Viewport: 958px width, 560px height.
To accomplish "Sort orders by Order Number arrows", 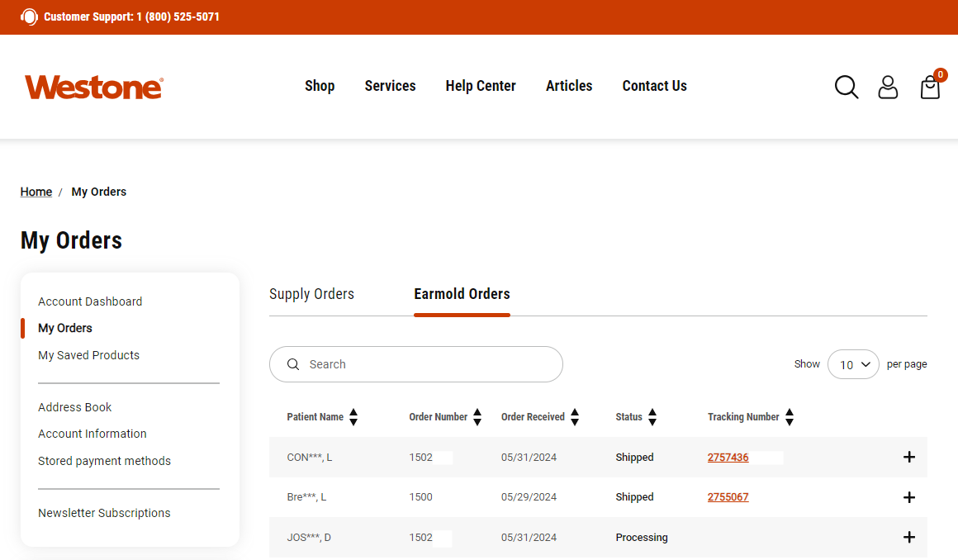I will (477, 417).
